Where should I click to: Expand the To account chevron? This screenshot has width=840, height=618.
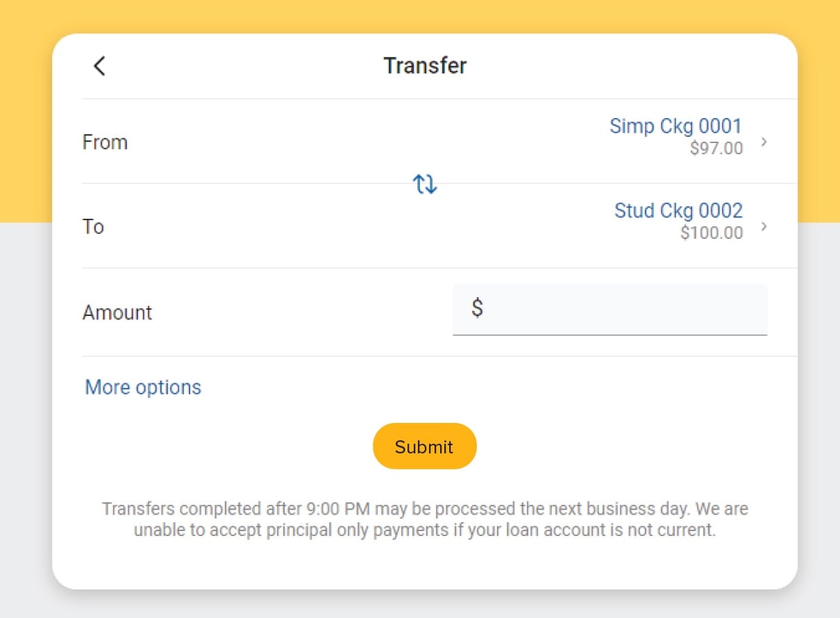[764, 226]
